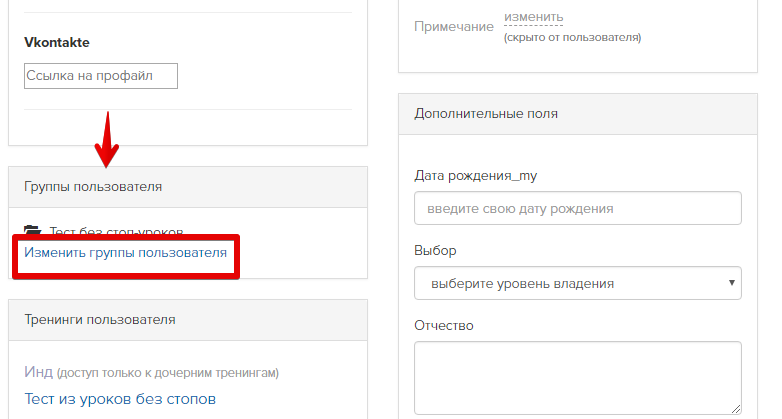
Task: Click the dropdown arrow in Выбор field
Action: point(732,283)
